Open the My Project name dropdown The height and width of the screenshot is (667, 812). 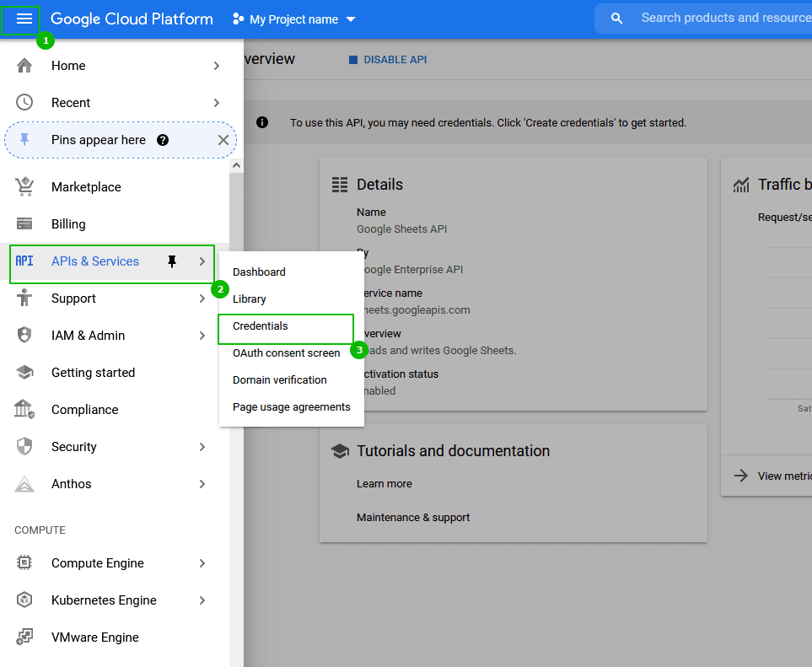click(x=293, y=19)
